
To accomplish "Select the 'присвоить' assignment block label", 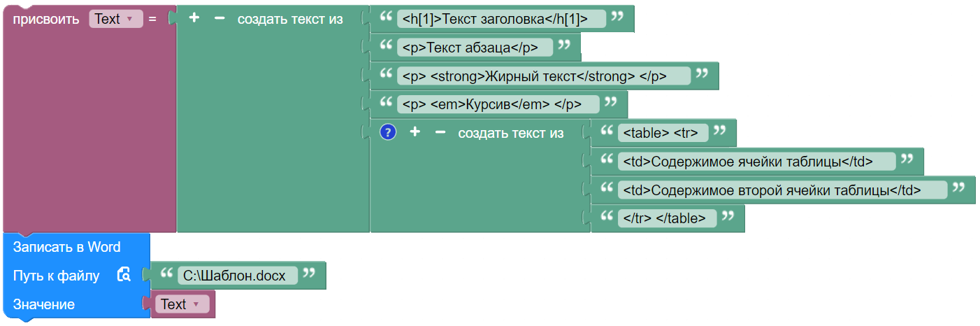I will 46,20.
